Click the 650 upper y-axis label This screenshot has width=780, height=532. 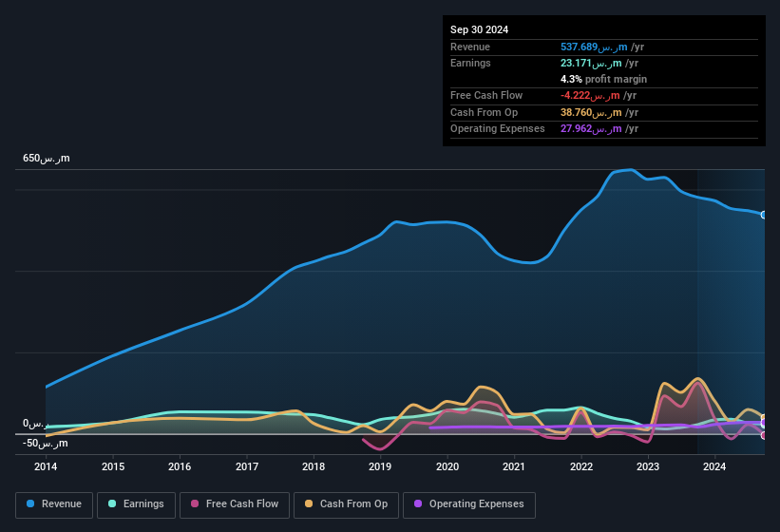[47, 159]
